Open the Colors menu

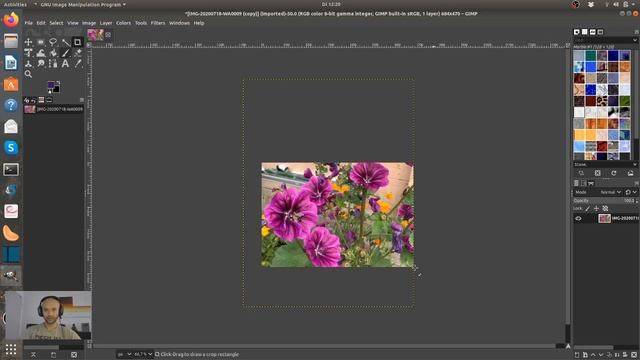(x=123, y=23)
